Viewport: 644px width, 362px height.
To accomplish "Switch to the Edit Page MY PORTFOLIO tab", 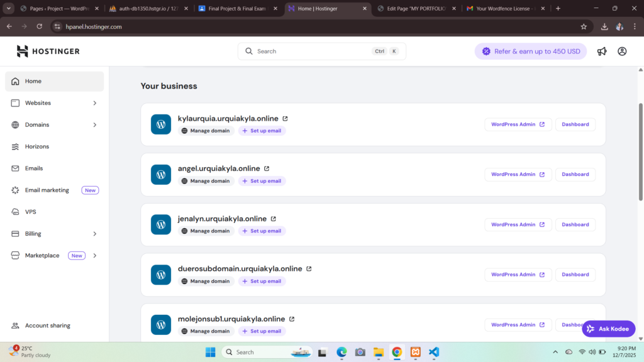I will [x=416, y=9].
